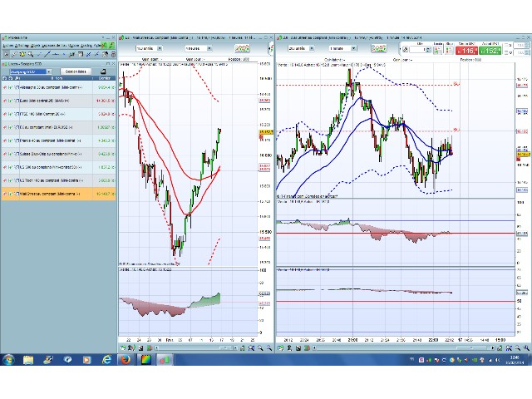Select the Suisse Blue-Chip au comptant row

tap(58, 154)
